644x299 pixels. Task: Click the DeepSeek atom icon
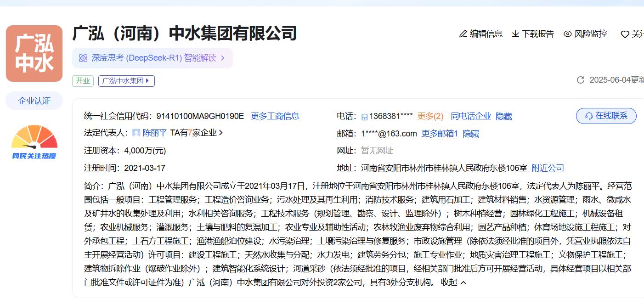(x=83, y=58)
